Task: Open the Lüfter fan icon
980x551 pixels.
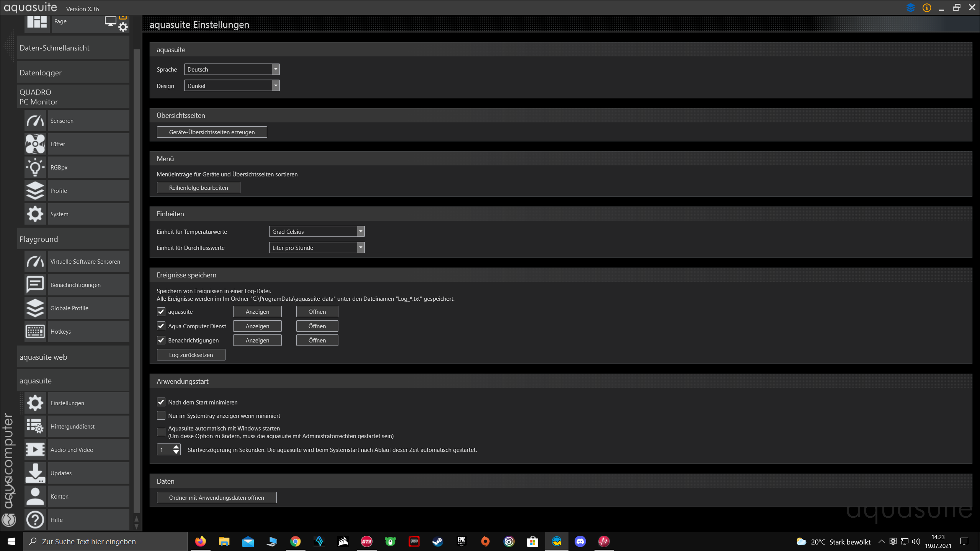Action: tap(35, 144)
